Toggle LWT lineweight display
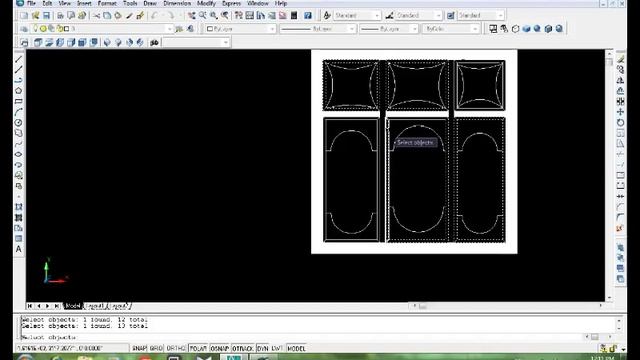640x360 pixels. point(277,349)
